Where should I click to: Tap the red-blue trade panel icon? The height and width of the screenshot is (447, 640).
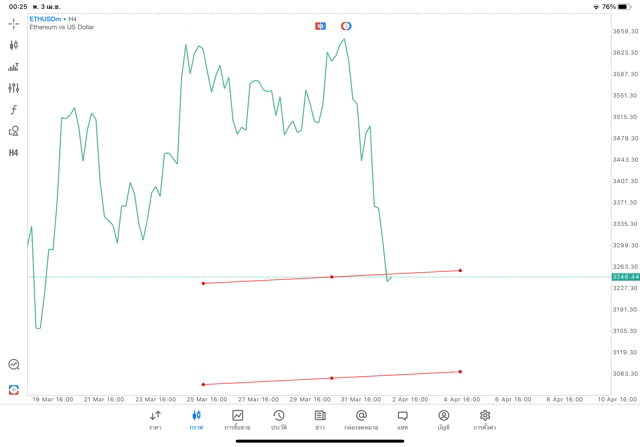tap(320, 25)
